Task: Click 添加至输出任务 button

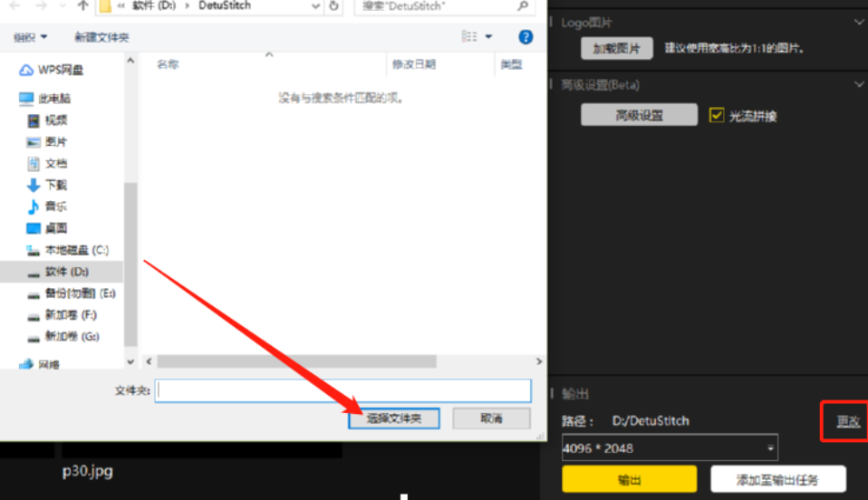Action: pyautogui.click(x=777, y=479)
